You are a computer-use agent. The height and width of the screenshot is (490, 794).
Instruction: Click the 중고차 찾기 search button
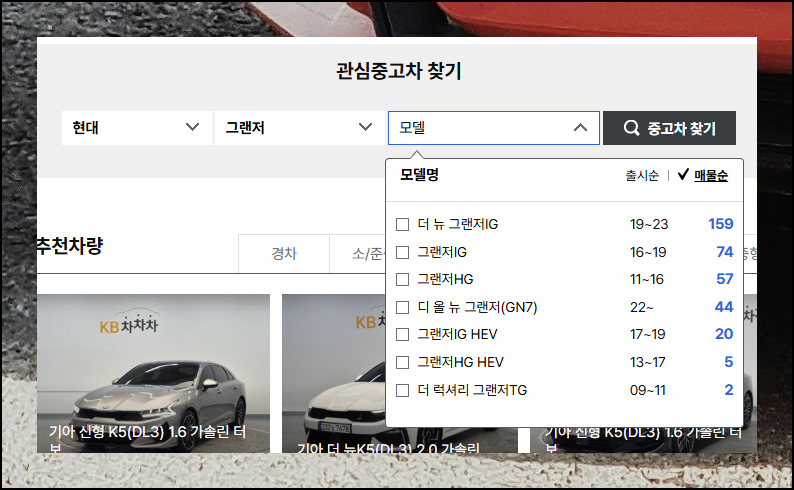(x=669, y=128)
